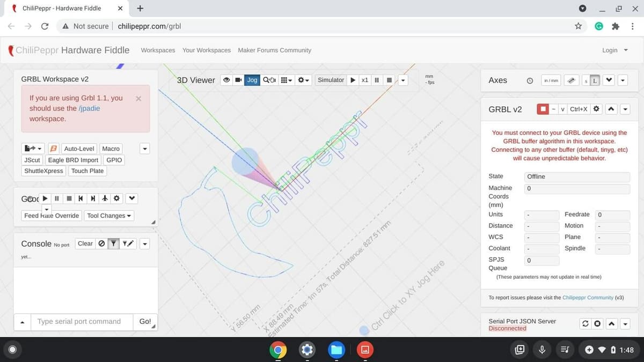Send Ctrl+X reset in GRBL panel
This screenshot has width=644, height=362.
pos(579,109)
